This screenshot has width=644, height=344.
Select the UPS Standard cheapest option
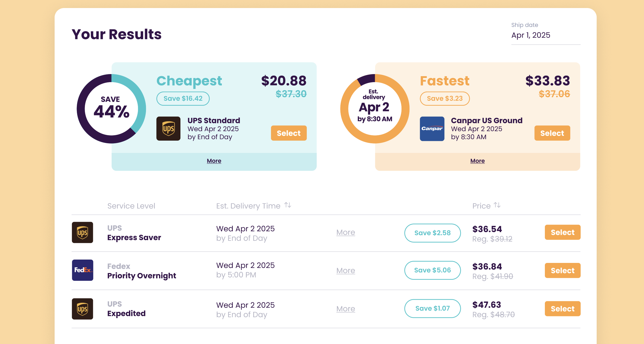coord(289,133)
